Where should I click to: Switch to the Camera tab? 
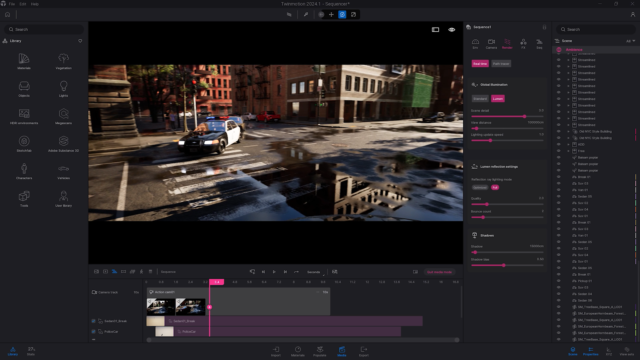(x=491, y=44)
